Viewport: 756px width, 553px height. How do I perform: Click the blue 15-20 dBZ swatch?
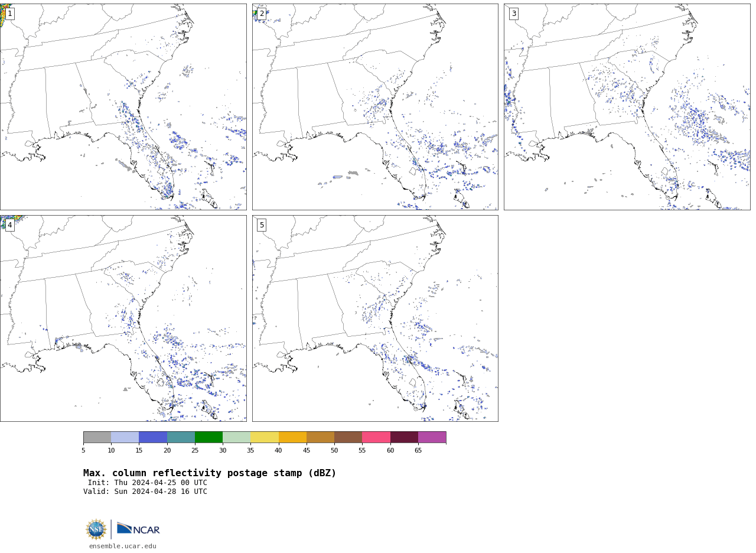(x=153, y=437)
